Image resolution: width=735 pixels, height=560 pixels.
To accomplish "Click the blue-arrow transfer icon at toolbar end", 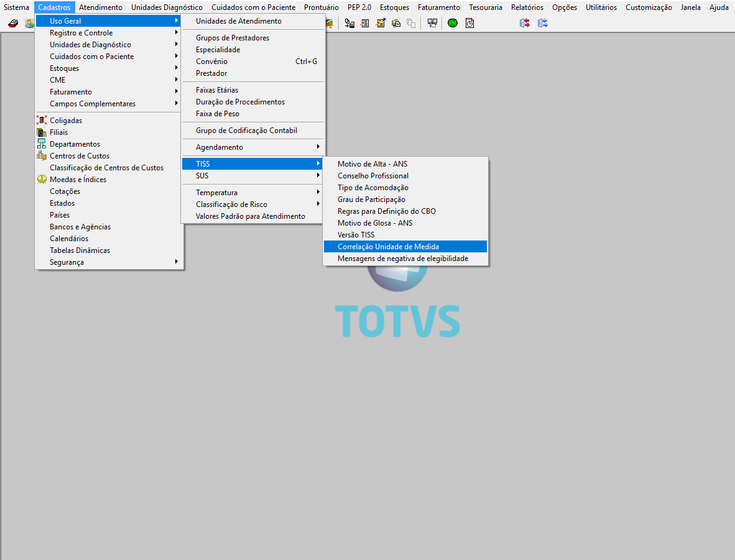I will click(543, 23).
